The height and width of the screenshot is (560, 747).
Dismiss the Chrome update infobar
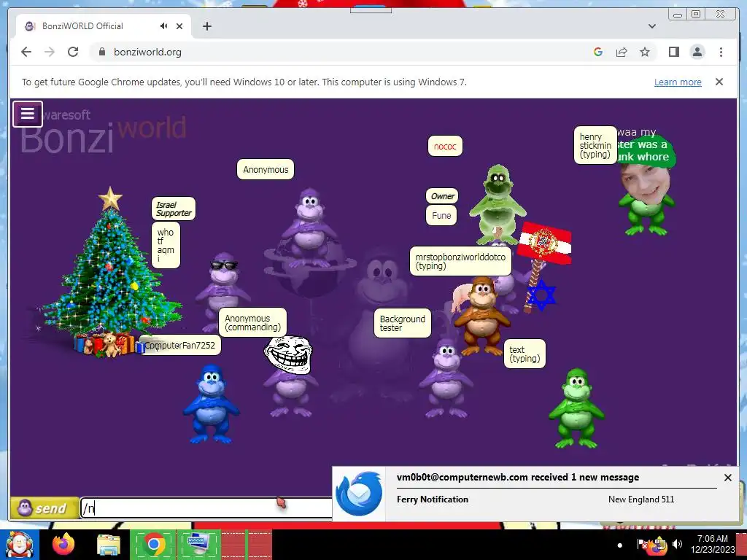pyautogui.click(x=719, y=82)
